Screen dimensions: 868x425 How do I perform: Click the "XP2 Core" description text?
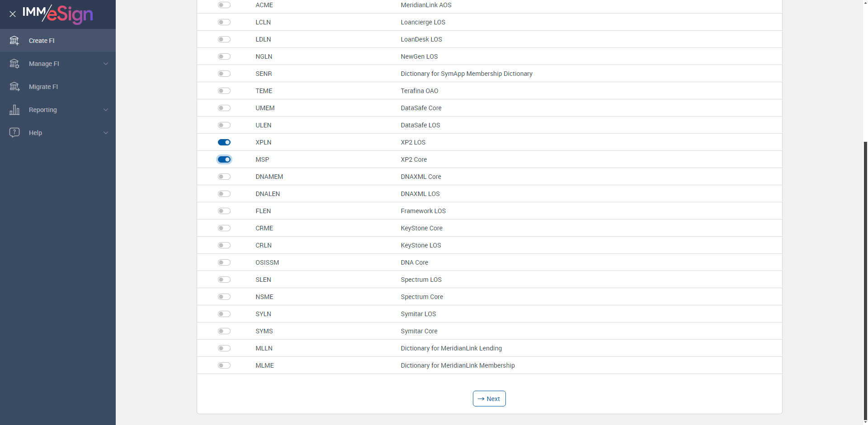coord(414,159)
